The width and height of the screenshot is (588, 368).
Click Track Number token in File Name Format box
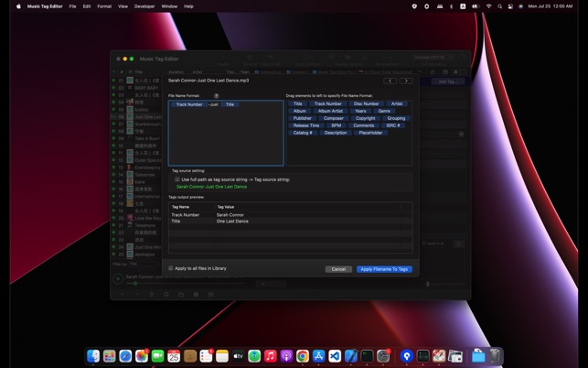pyautogui.click(x=189, y=104)
